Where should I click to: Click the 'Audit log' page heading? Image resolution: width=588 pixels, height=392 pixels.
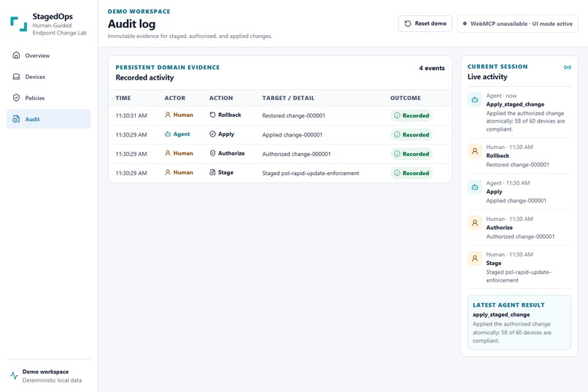(x=131, y=23)
